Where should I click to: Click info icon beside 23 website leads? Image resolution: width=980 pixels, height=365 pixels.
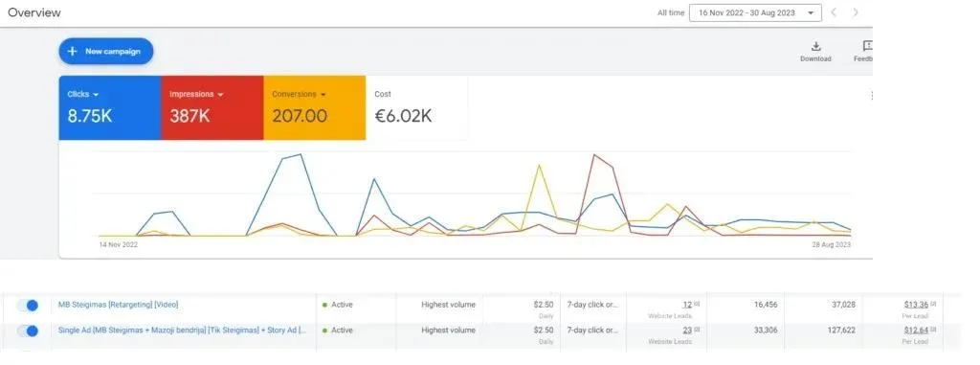[697, 330]
